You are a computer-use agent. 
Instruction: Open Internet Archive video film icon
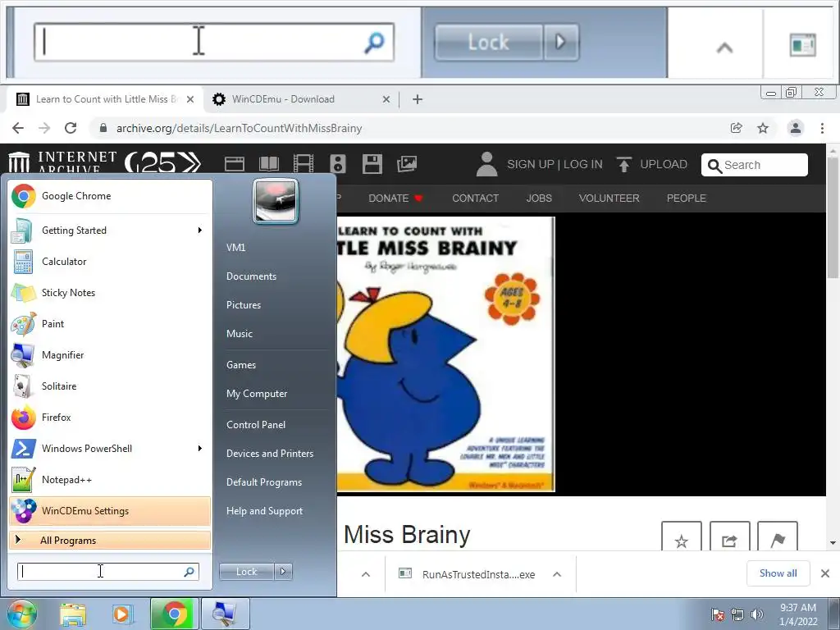304,164
